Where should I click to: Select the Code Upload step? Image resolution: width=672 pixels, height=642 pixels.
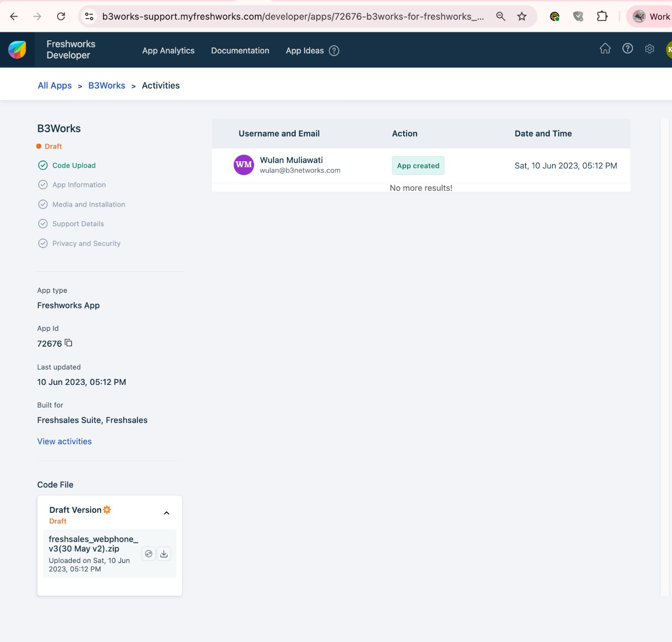(73, 166)
